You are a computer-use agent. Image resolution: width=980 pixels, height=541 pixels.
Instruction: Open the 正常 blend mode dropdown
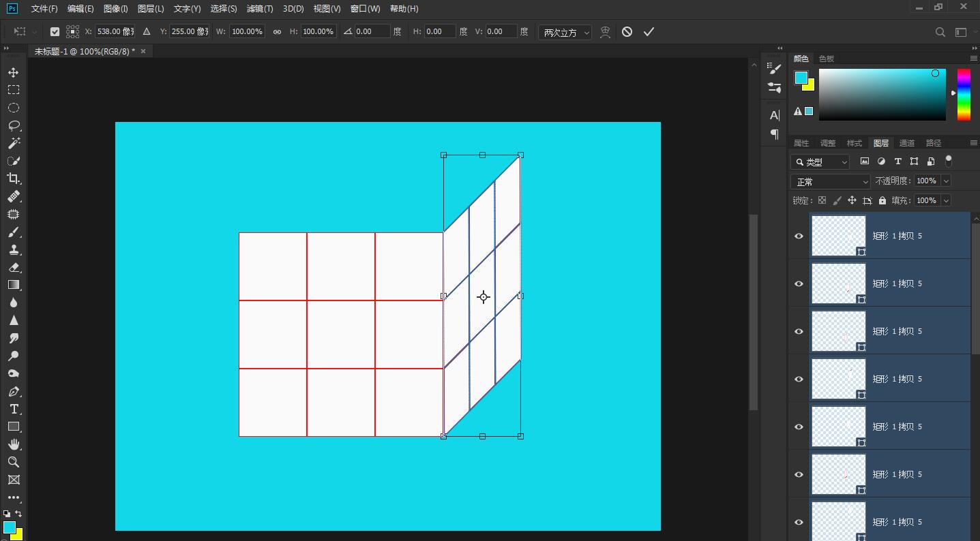(x=830, y=181)
